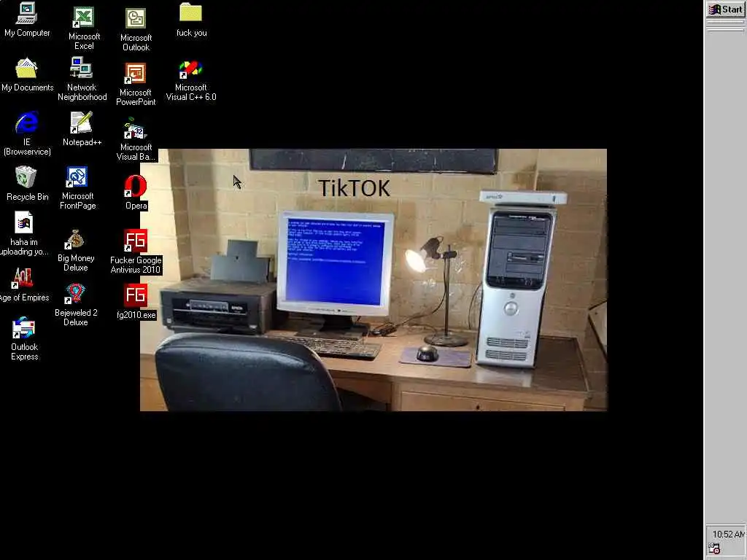The image size is (747, 560).
Task: Click the 10:52 AM clock
Action: pyautogui.click(x=728, y=534)
